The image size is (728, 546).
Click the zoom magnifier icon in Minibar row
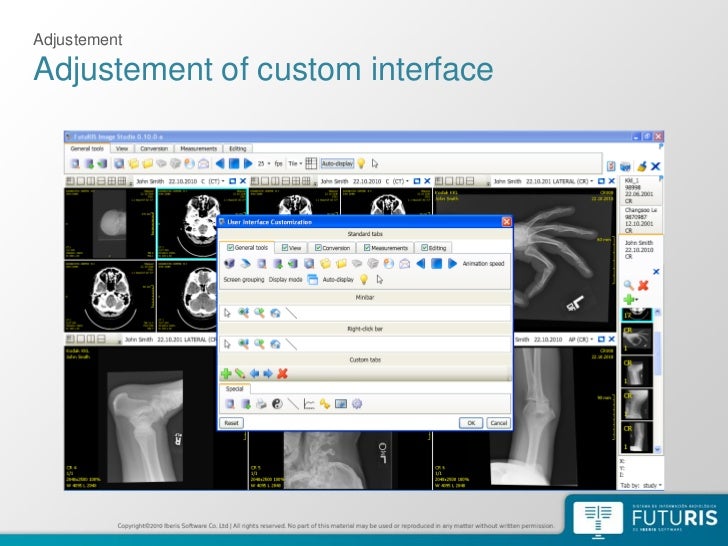click(x=259, y=313)
